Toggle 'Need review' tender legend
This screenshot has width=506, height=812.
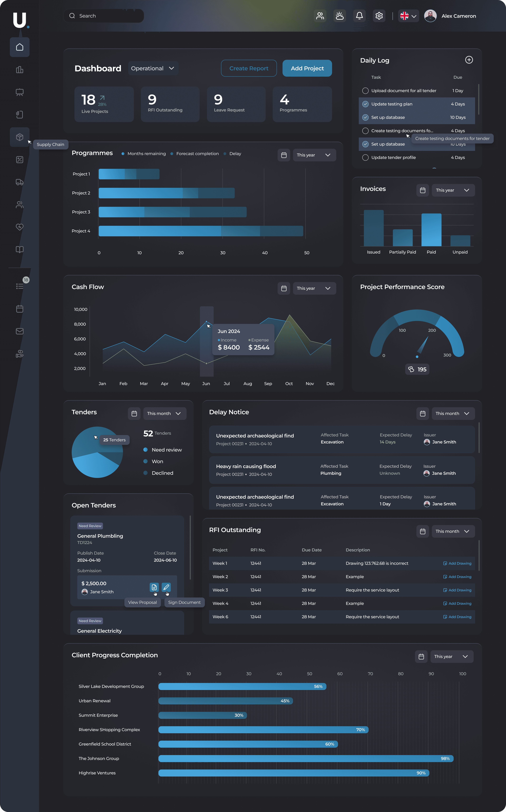163,450
